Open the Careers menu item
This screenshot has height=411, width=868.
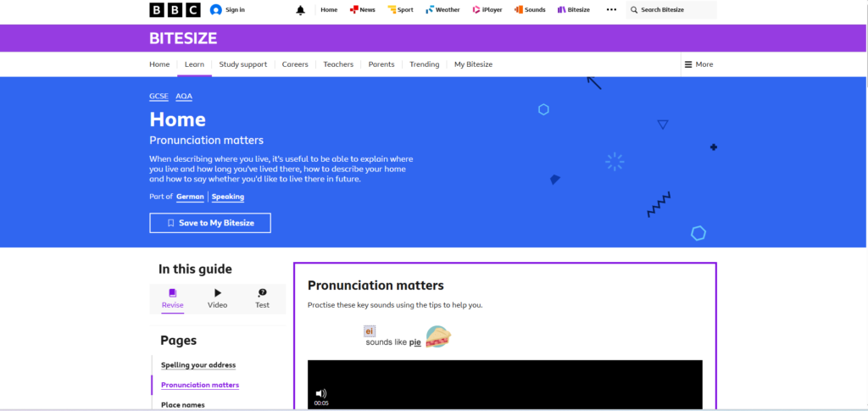pos(295,64)
